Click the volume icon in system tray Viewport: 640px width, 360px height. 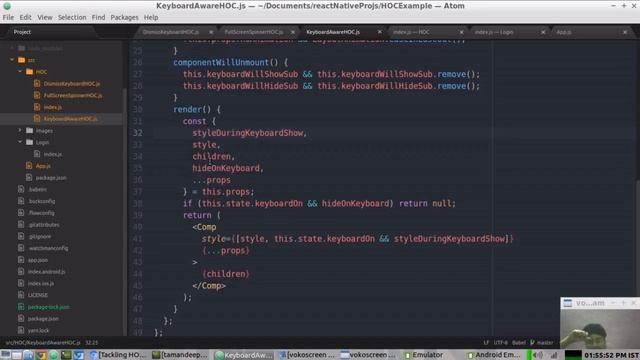pyautogui.click(x=538, y=355)
